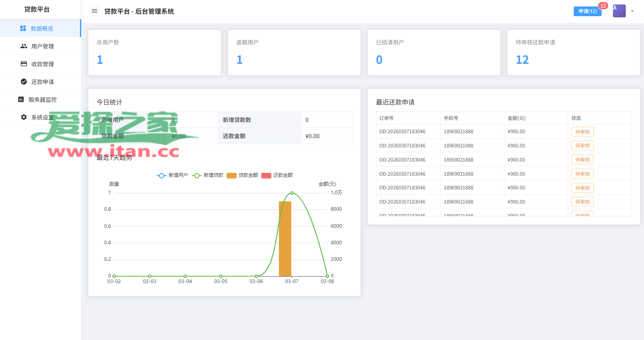Click the blue 申请(12) button
Viewport: 644px width, 340px height.
pyautogui.click(x=587, y=11)
